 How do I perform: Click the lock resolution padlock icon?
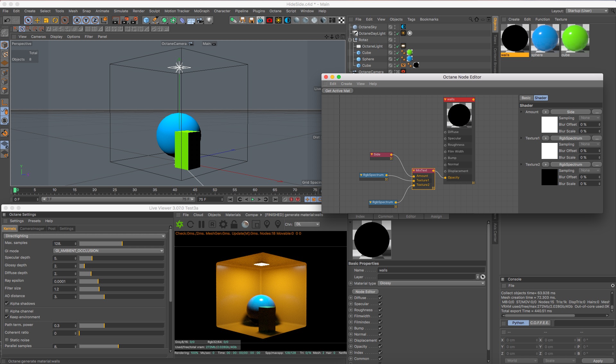click(234, 224)
